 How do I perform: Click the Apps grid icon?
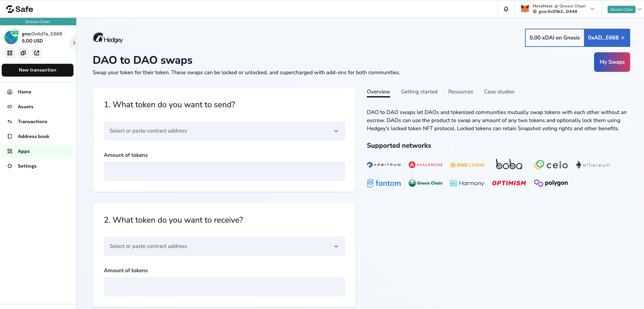(10, 151)
